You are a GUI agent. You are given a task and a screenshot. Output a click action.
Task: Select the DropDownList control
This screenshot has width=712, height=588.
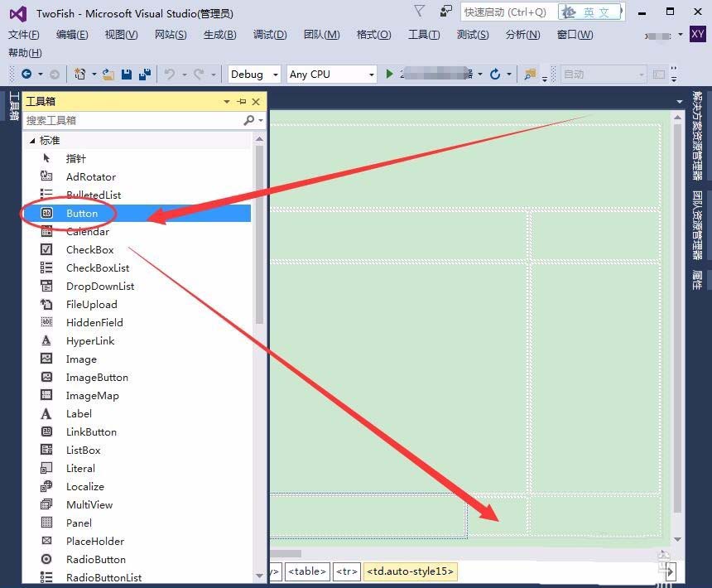tap(101, 286)
